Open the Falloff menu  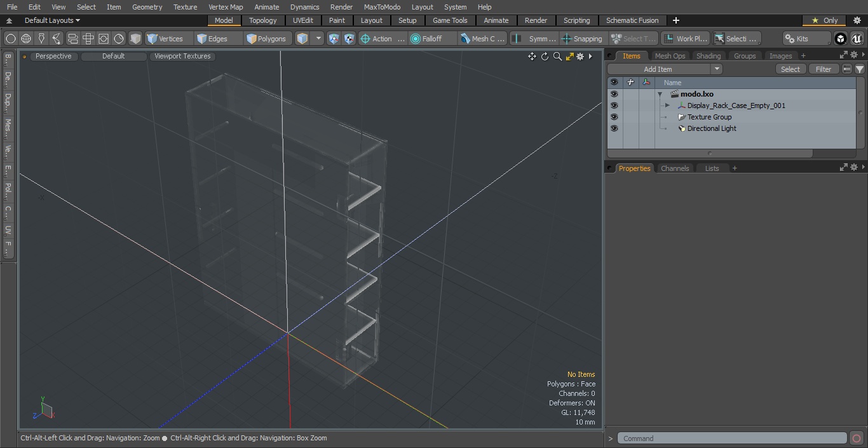[x=432, y=39]
